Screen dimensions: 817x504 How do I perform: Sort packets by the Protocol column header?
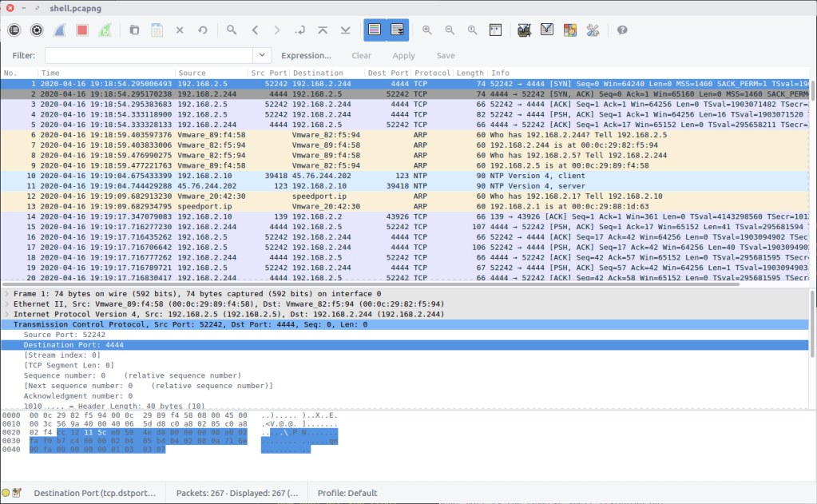tap(432, 73)
